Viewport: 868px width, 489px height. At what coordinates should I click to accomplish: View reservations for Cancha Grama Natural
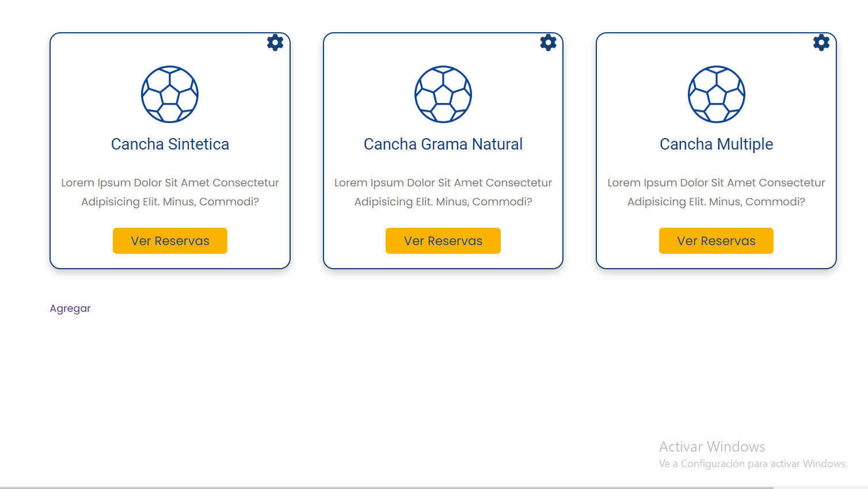click(443, 240)
